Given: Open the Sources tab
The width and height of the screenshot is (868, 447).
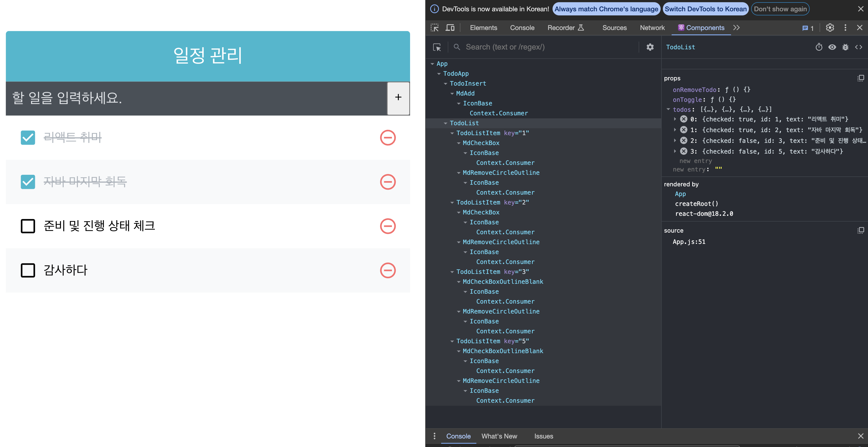Looking at the screenshot, I should point(614,28).
